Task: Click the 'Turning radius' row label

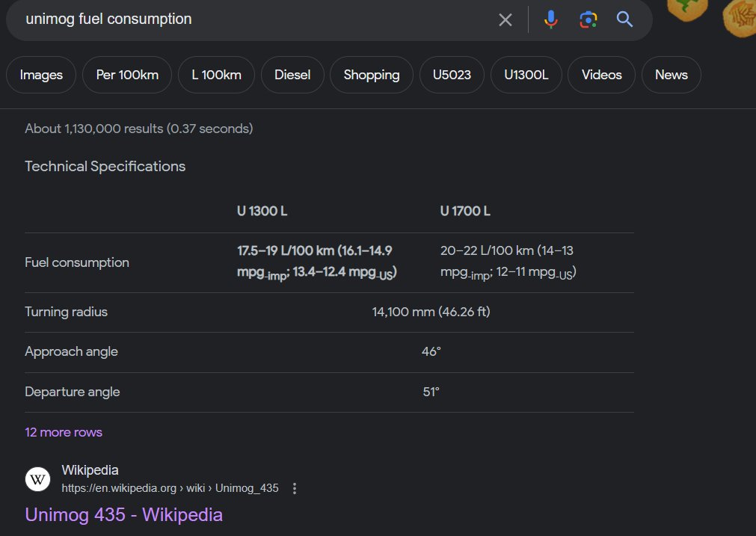Action: pos(66,312)
